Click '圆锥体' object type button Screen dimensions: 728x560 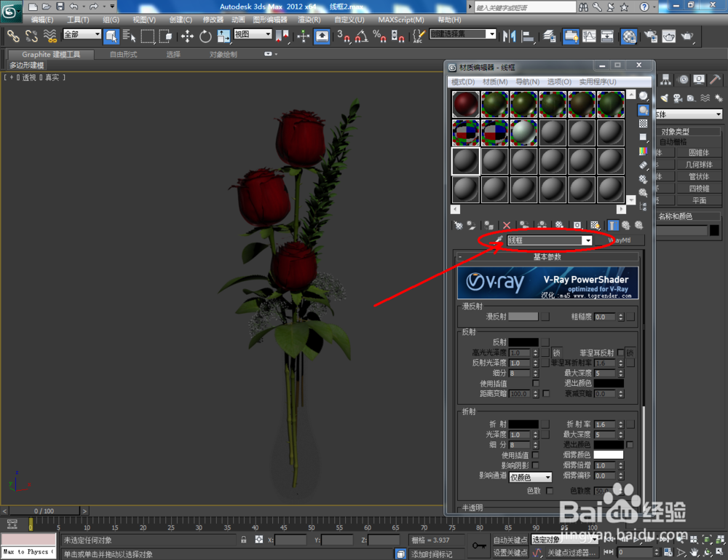coord(699,152)
